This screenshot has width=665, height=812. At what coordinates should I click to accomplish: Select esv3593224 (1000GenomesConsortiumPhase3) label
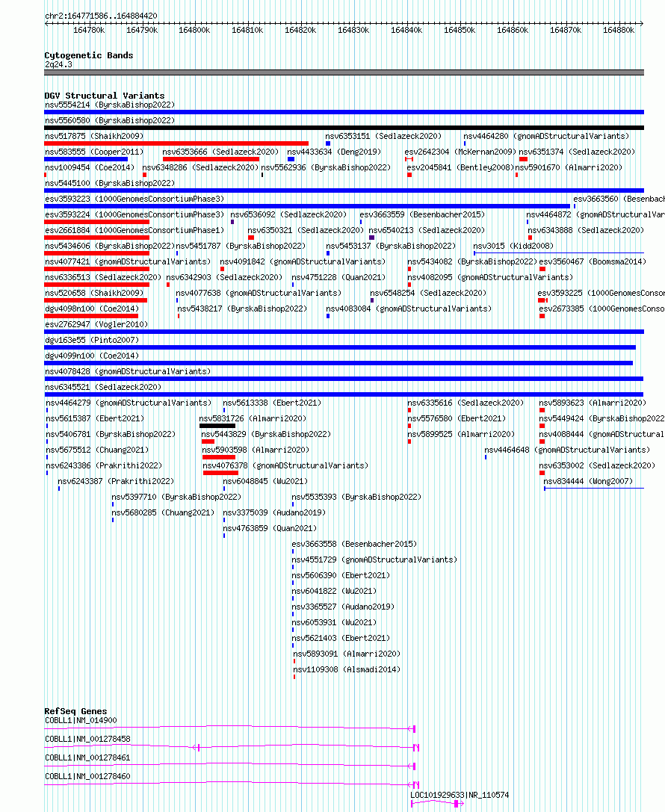(x=134, y=214)
